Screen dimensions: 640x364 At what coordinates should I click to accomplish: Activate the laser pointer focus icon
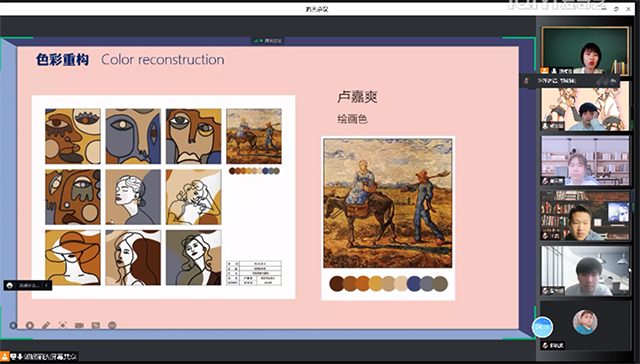[62, 325]
